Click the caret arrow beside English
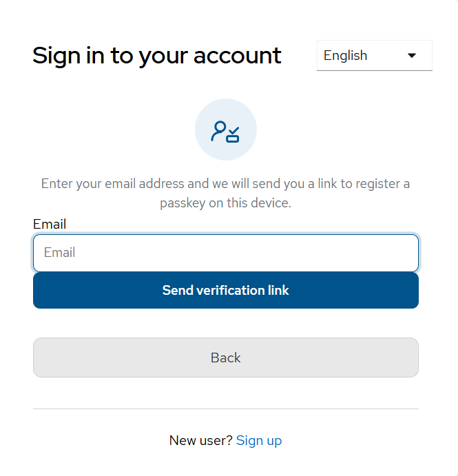The image size is (458, 476). point(412,56)
